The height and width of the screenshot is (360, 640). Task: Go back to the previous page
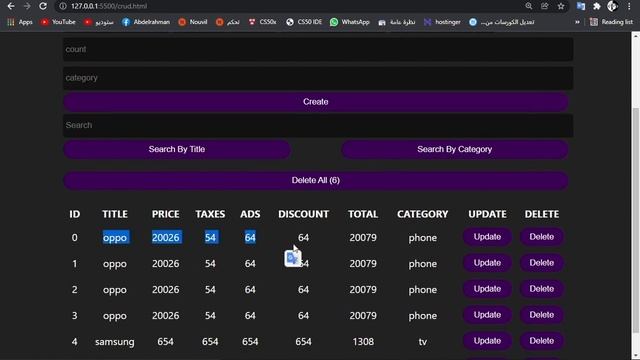(x=11, y=6)
